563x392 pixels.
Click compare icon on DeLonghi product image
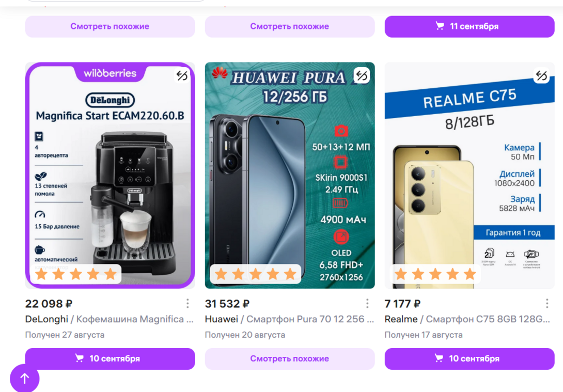[x=182, y=75]
